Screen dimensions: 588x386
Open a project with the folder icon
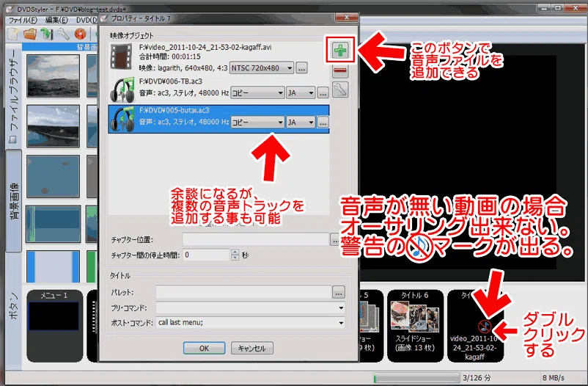(x=29, y=34)
